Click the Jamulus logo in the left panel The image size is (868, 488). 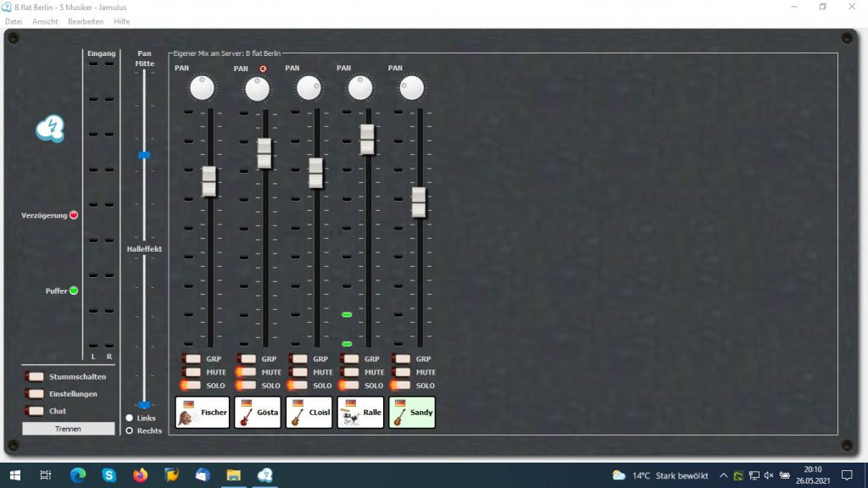click(x=50, y=129)
